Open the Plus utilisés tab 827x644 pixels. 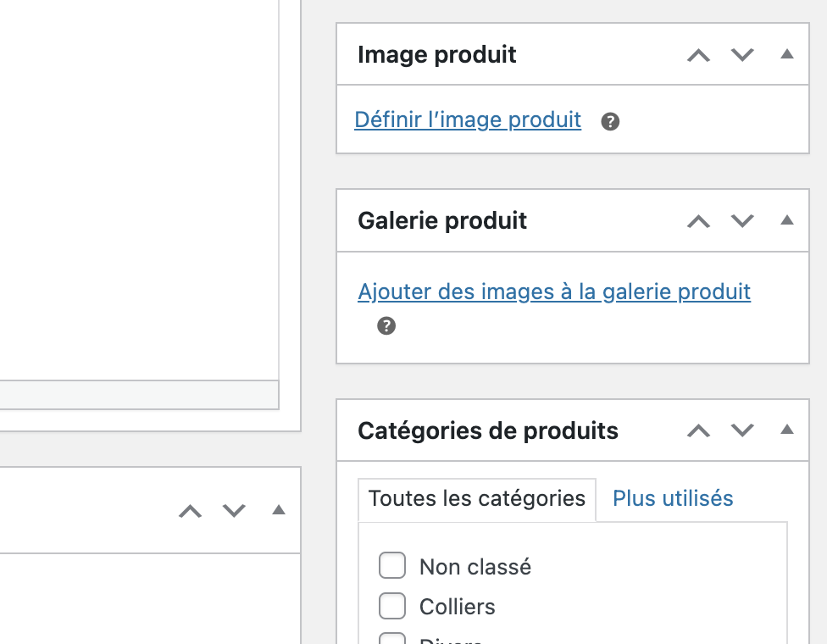(673, 498)
